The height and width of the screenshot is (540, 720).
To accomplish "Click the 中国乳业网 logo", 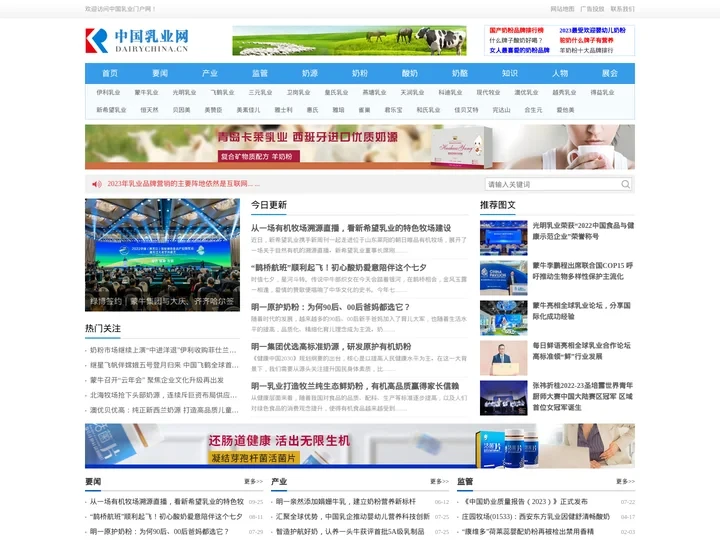I will tap(137, 40).
